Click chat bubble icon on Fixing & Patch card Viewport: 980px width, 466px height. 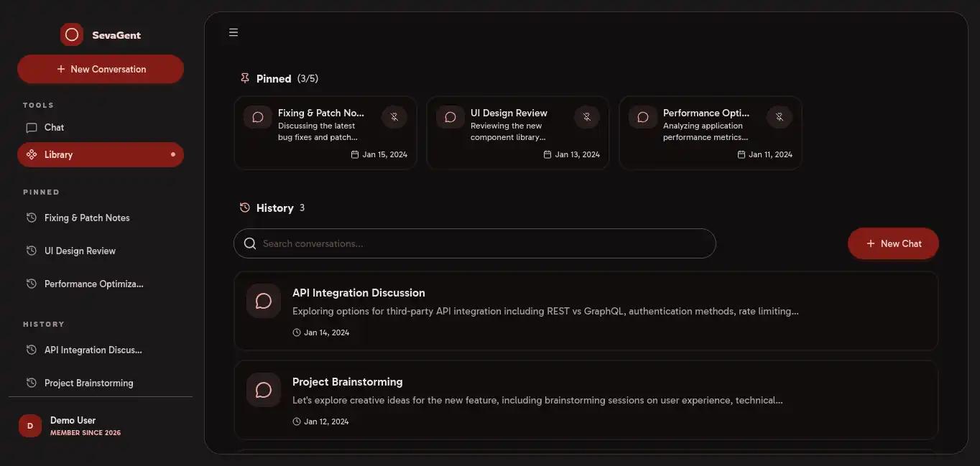[x=258, y=117]
